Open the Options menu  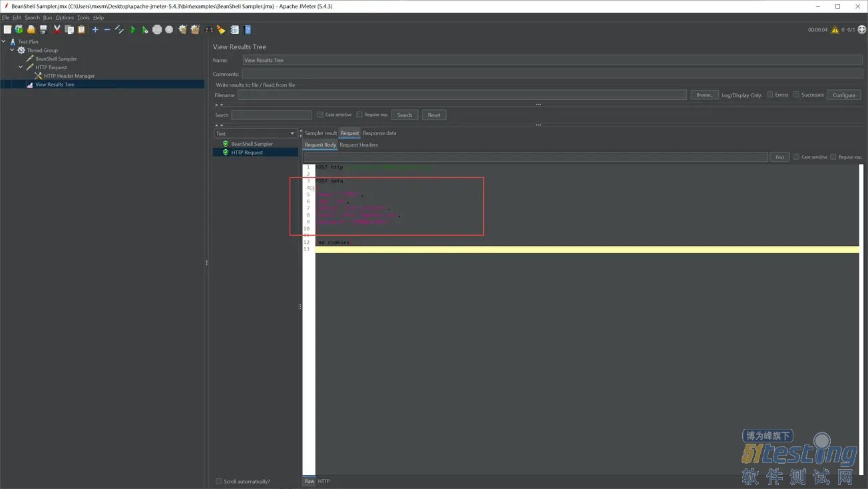(x=65, y=17)
